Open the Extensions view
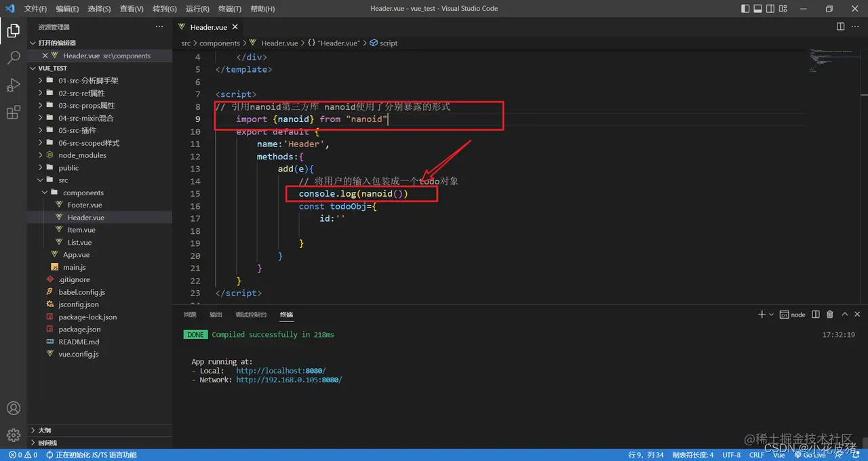 click(x=13, y=113)
